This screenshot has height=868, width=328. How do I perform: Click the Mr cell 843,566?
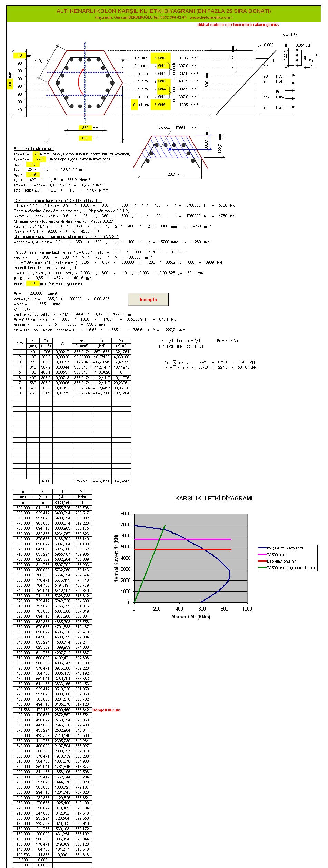pyautogui.click(x=82, y=735)
